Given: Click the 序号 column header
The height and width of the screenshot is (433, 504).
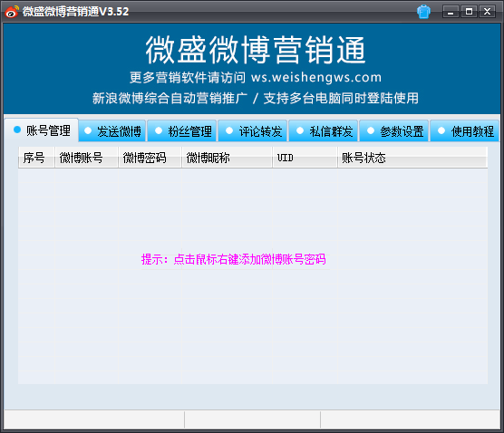Looking at the screenshot, I should tap(36, 158).
